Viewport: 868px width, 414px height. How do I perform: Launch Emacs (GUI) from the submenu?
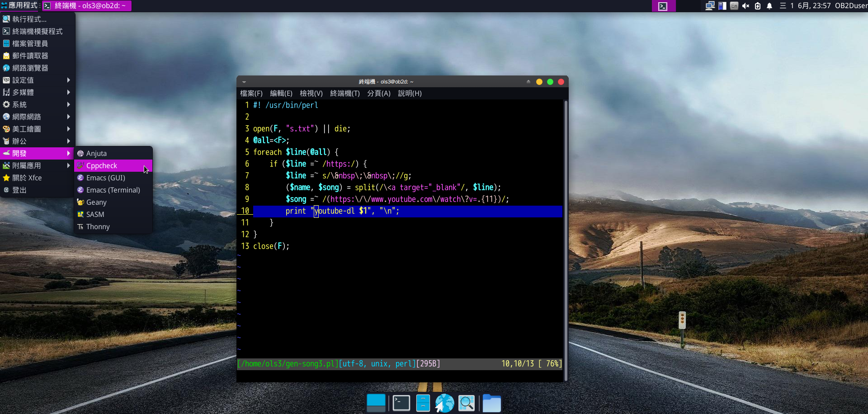coord(113,178)
